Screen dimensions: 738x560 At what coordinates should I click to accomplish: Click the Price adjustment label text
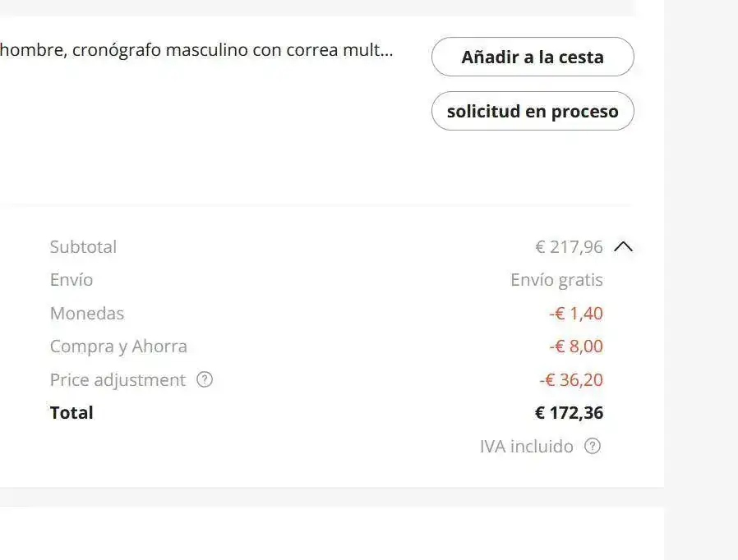(118, 380)
